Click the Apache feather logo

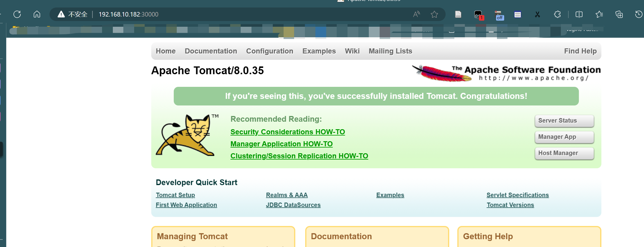coord(442,73)
